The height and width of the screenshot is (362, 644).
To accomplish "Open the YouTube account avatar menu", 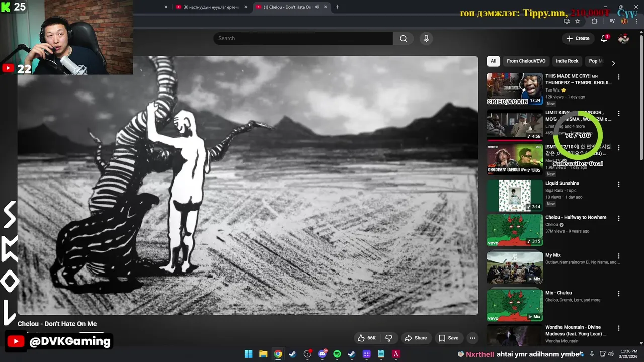I will (623, 38).
